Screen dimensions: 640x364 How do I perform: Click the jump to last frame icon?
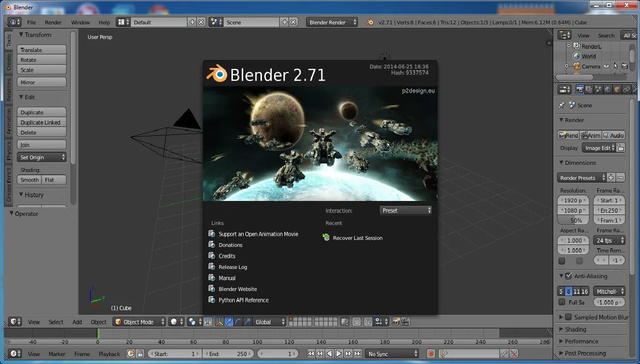357,354
